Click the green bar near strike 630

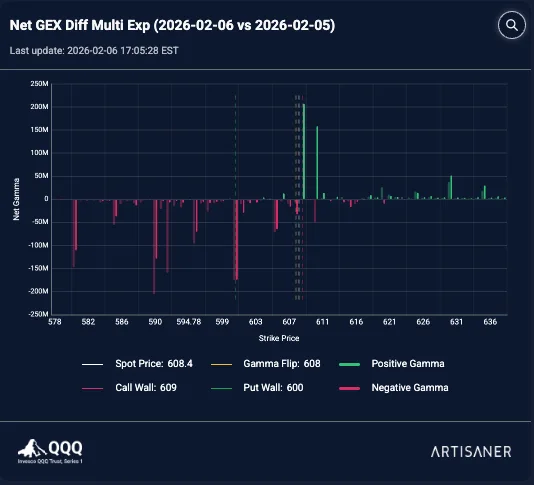coord(451,187)
